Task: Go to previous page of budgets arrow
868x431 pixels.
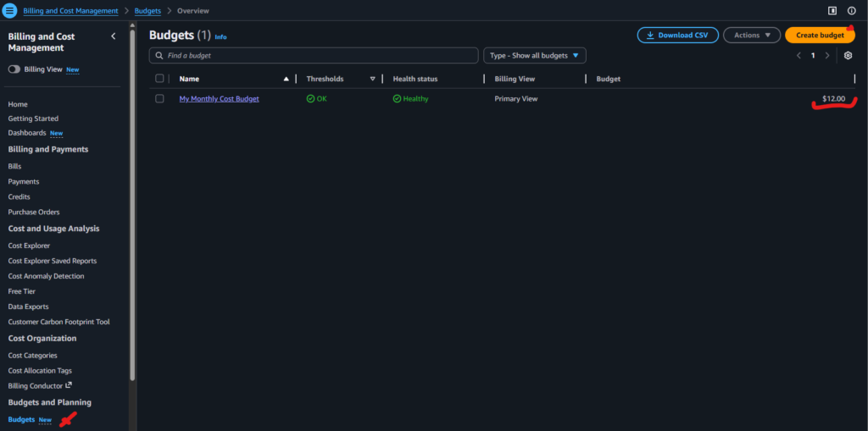Action: pyautogui.click(x=798, y=56)
